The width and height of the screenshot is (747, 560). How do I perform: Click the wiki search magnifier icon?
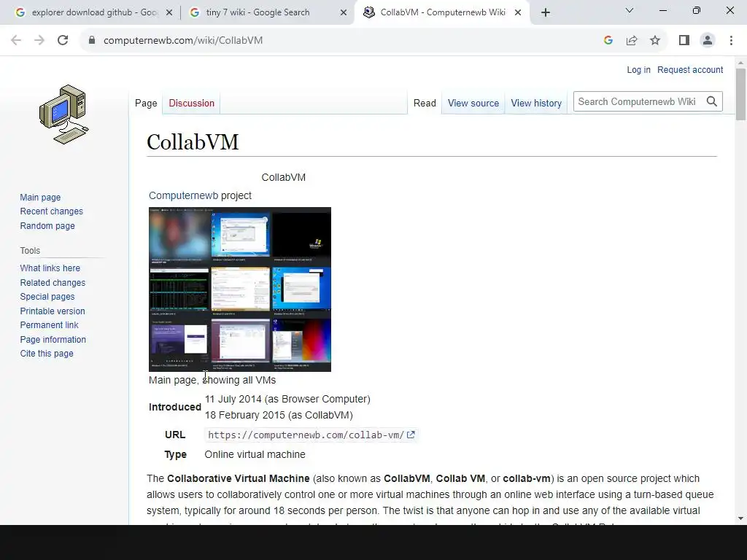[x=712, y=101]
